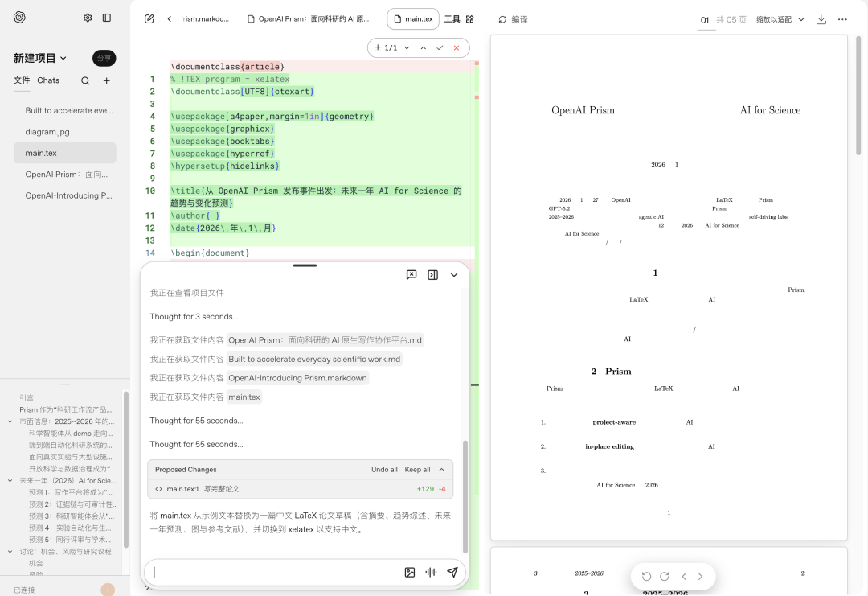Open the diff counter 1/1 dropdown chevron
868x596 pixels.
point(407,48)
